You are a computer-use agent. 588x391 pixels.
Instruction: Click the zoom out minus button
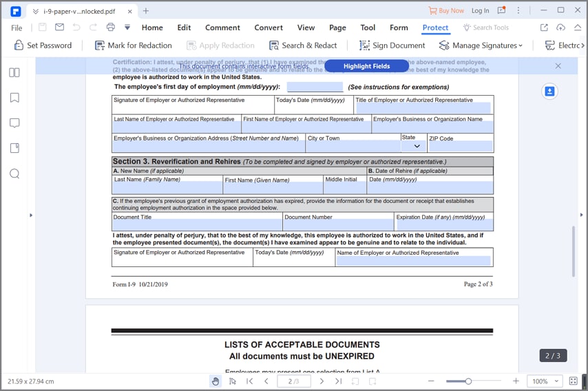[x=431, y=381]
